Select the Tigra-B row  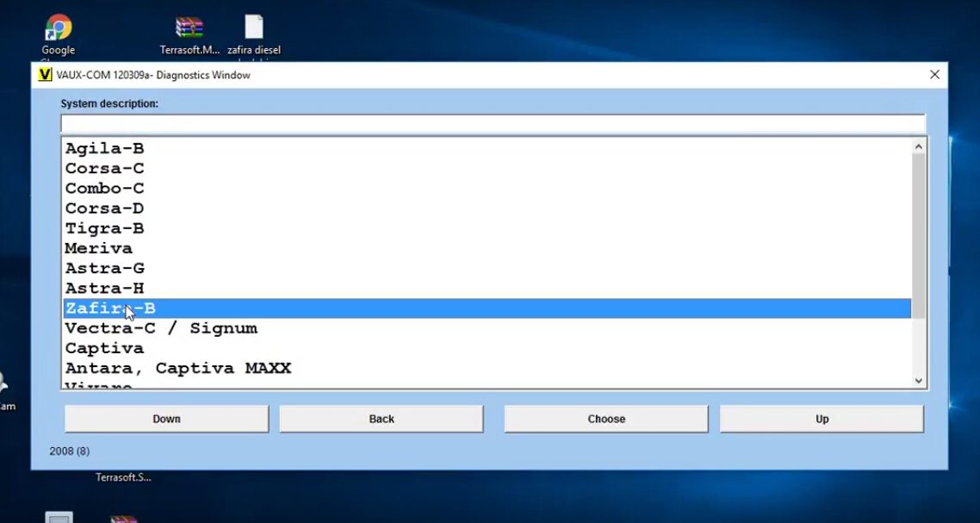(487, 228)
